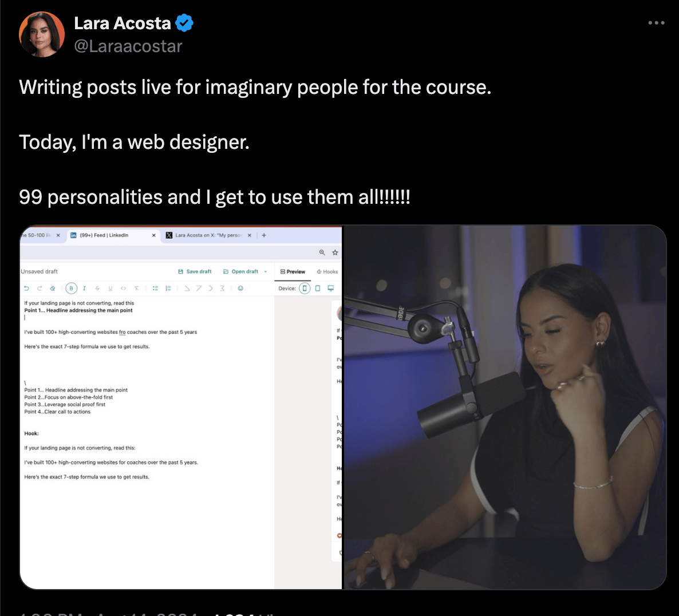Viewport: 679px width, 616px height.
Task: Insert a bulleted list
Action: pos(155,289)
